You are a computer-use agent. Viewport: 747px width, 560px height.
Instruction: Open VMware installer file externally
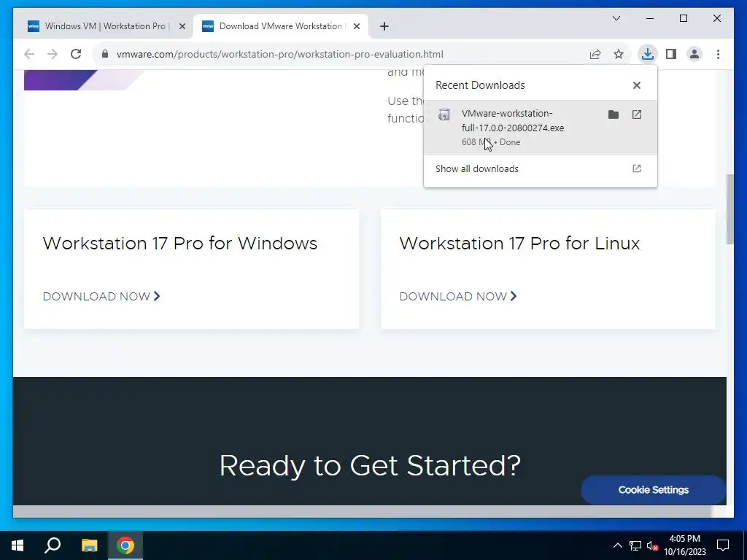click(636, 114)
